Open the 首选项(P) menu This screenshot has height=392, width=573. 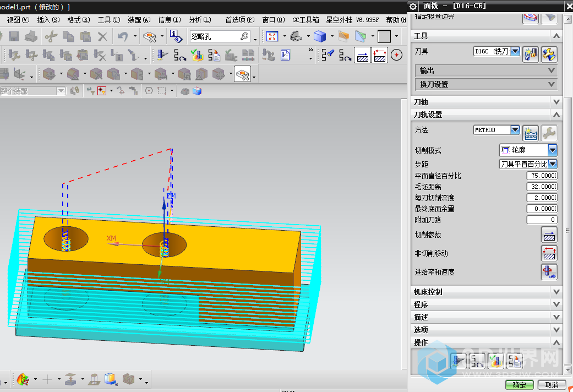[240, 20]
